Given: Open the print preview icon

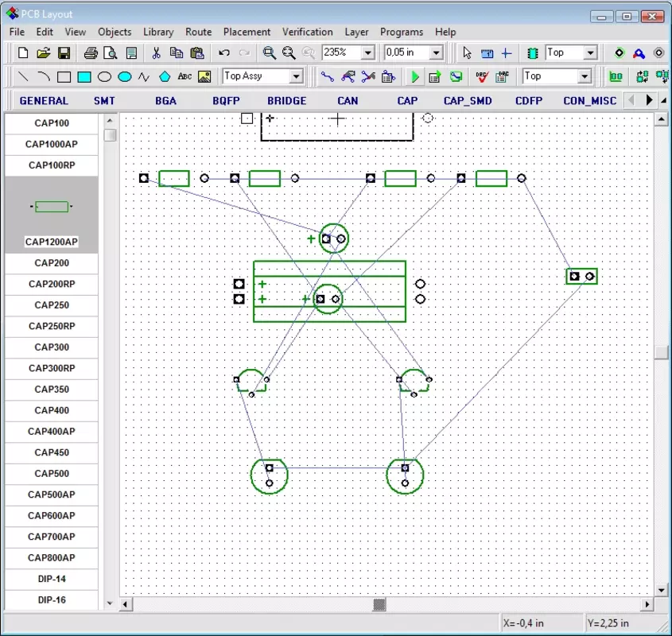Looking at the screenshot, I should pos(111,52).
